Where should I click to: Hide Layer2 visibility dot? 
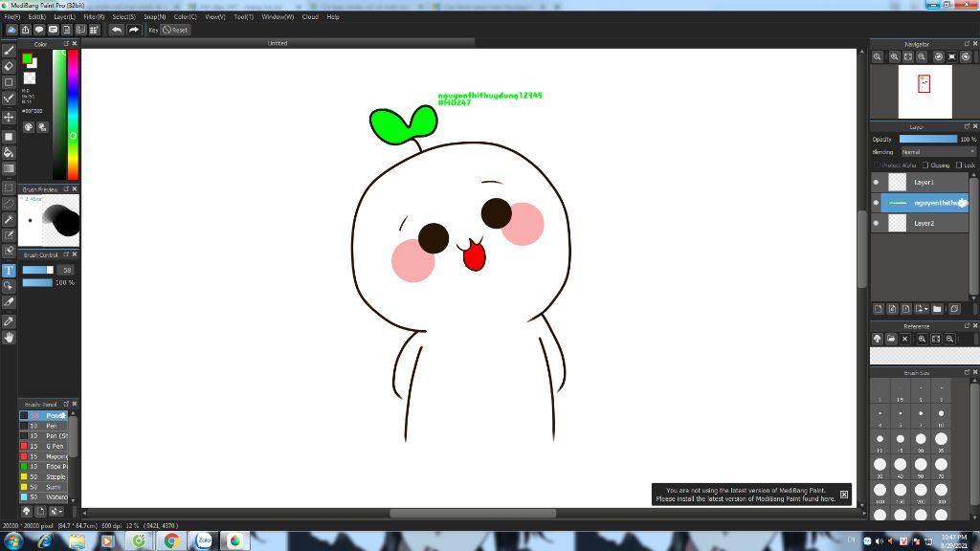876,223
